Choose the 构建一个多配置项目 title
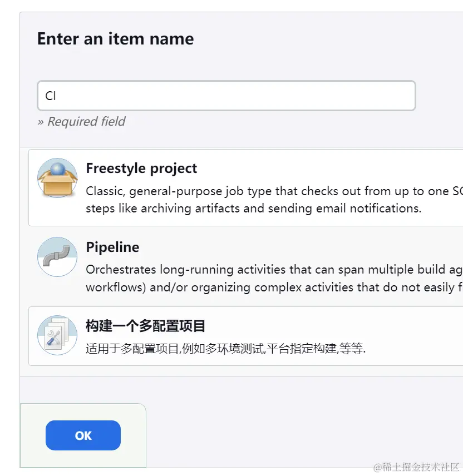 pos(146,326)
